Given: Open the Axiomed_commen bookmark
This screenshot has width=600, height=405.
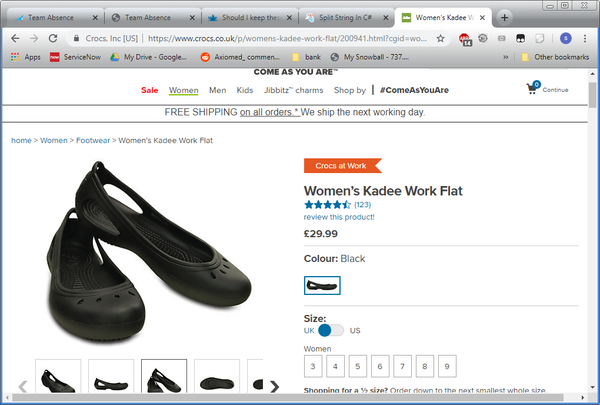Looking at the screenshot, I should point(240,57).
